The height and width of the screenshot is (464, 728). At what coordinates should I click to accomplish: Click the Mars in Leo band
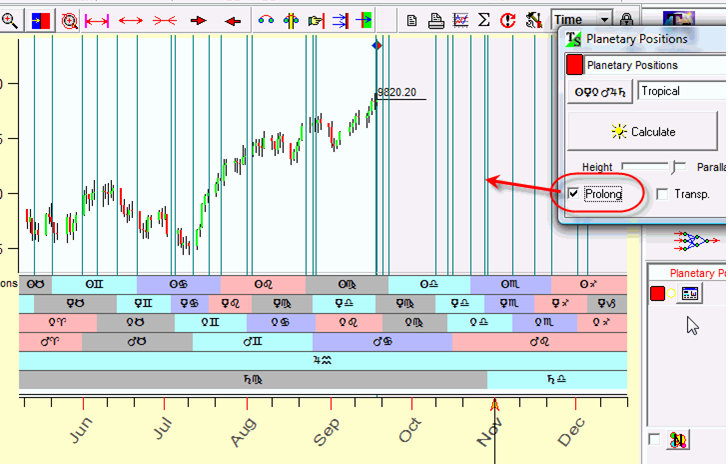point(540,342)
